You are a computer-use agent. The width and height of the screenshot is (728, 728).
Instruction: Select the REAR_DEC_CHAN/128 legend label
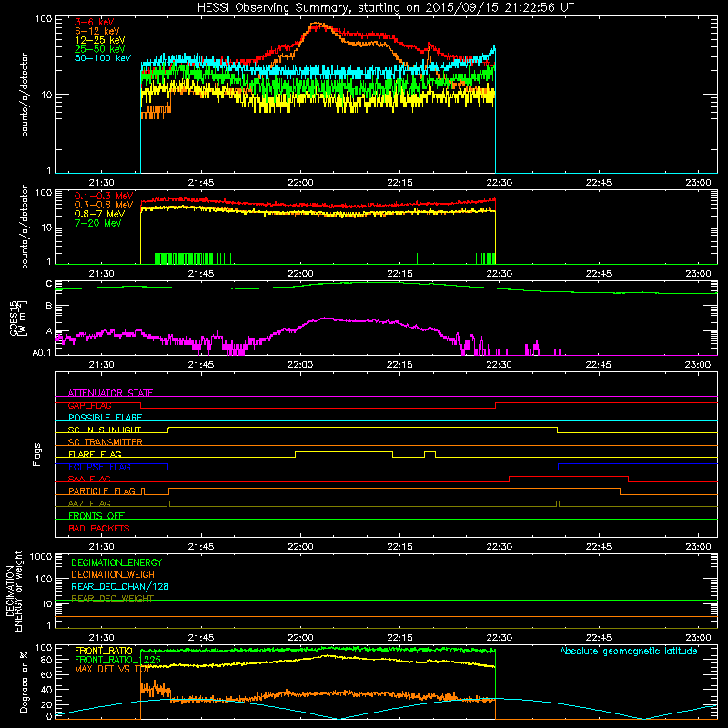pyautogui.click(x=120, y=587)
